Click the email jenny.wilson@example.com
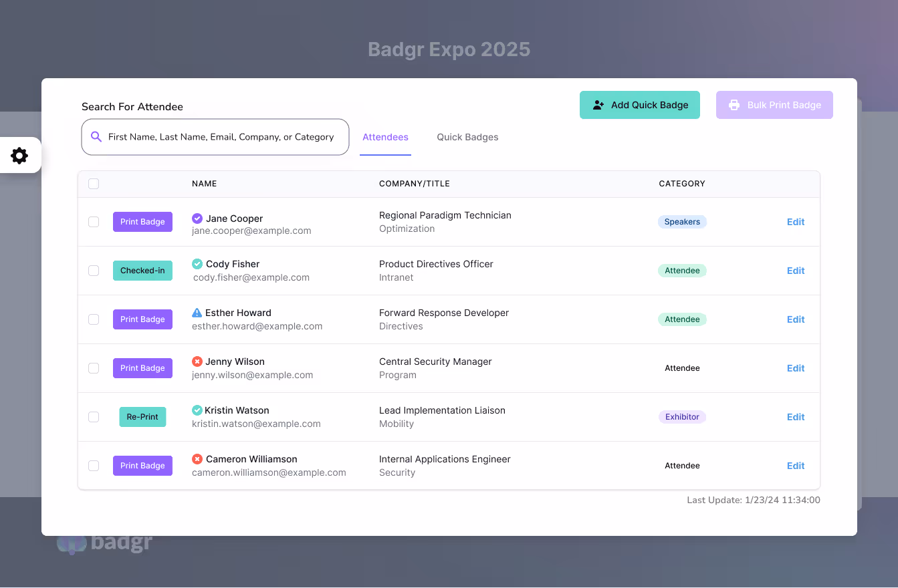Image resolution: width=898 pixels, height=588 pixels. (x=253, y=375)
